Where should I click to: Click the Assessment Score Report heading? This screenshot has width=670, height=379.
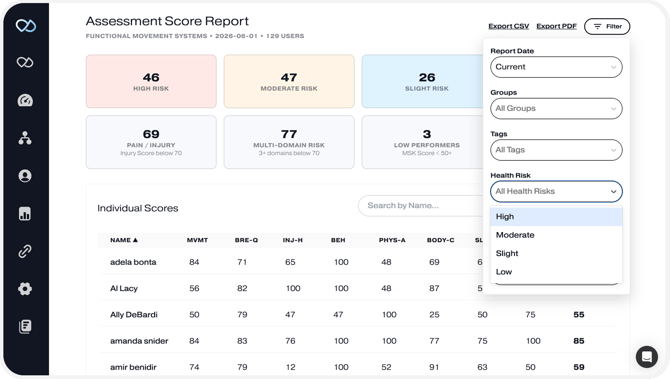pos(167,21)
